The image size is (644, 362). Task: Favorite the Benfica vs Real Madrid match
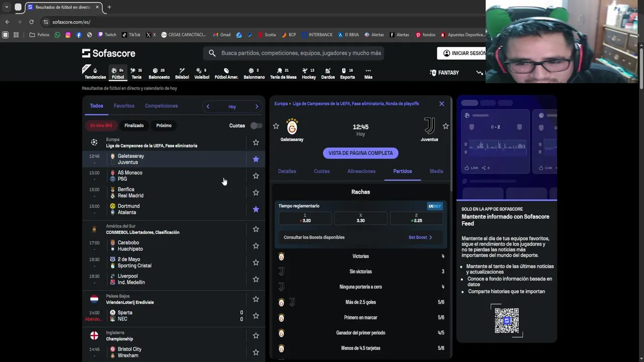pyautogui.click(x=256, y=193)
